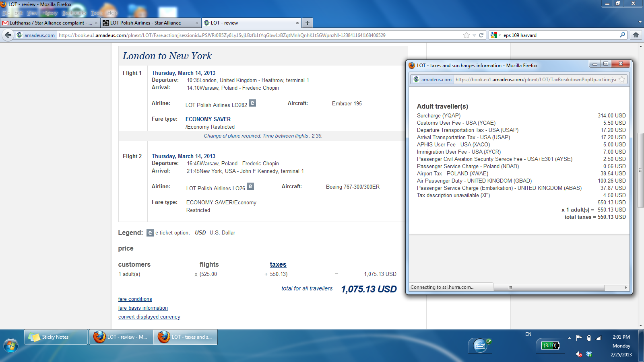The height and width of the screenshot is (362, 644).
Task: Click main page vertical scrollbar down arrow
Action: pos(640,326)
